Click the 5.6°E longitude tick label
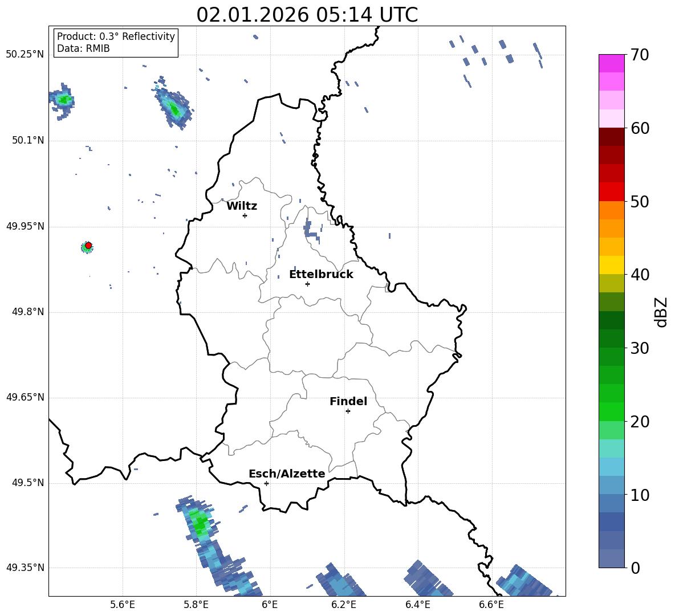This screenshot has height=616, width=675. (x=123, y=605)
